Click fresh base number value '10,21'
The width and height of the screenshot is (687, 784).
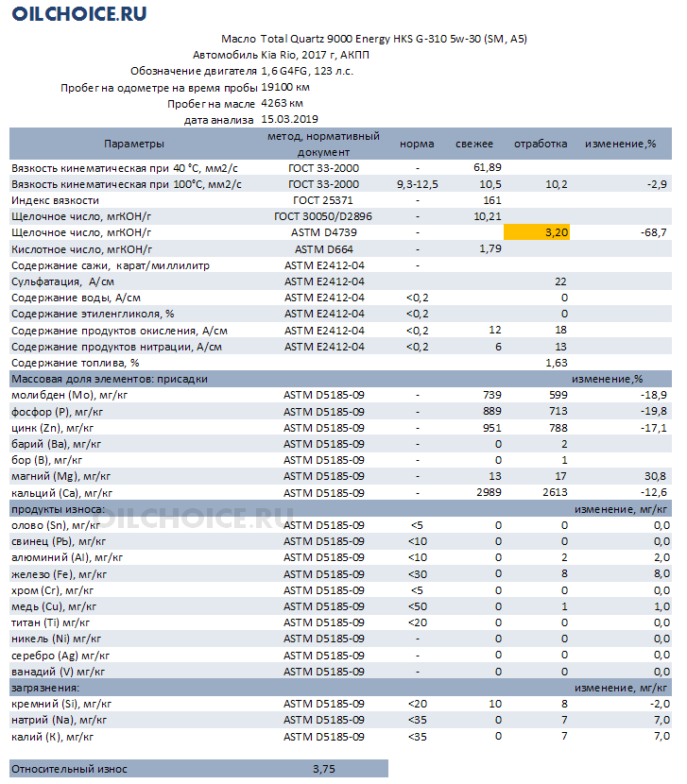click(x=487, y=216)
